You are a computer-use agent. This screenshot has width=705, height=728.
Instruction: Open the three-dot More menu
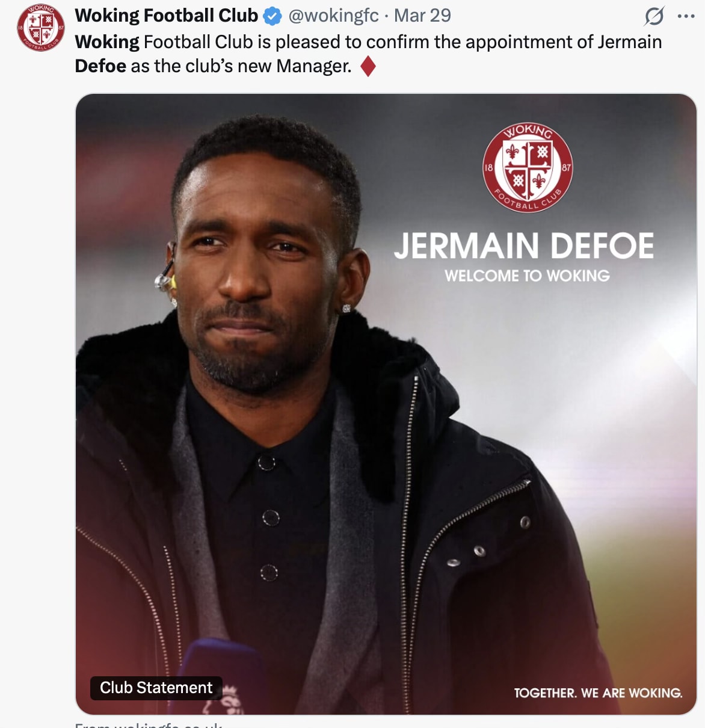[x=686, y=16]
